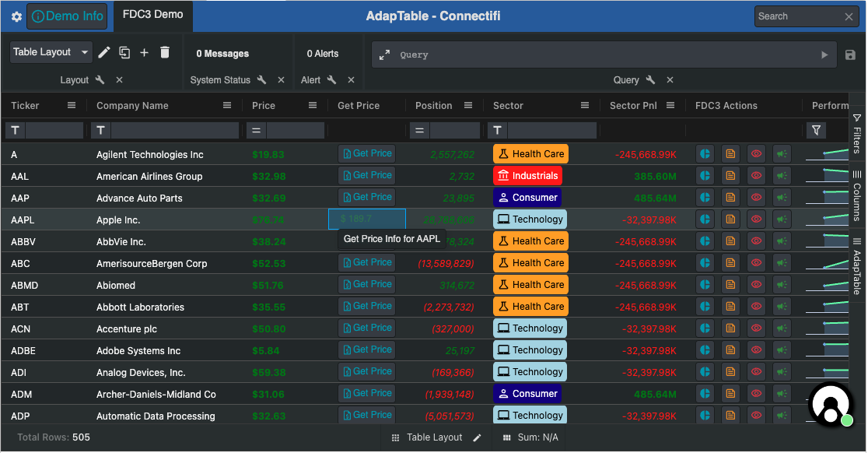Image resolution: width=868 pixels, height=453 pixels.
Task: Save the query with disk icon
Action: pyautogui.click(x=850, y=54)
